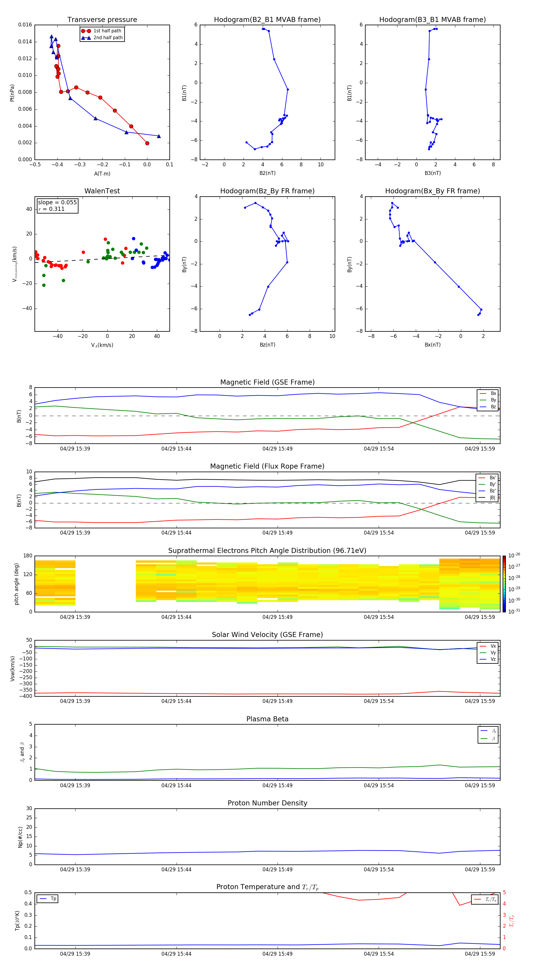
Task: Click 'Np(#/cc)' y-axis label
Action: 20,837
